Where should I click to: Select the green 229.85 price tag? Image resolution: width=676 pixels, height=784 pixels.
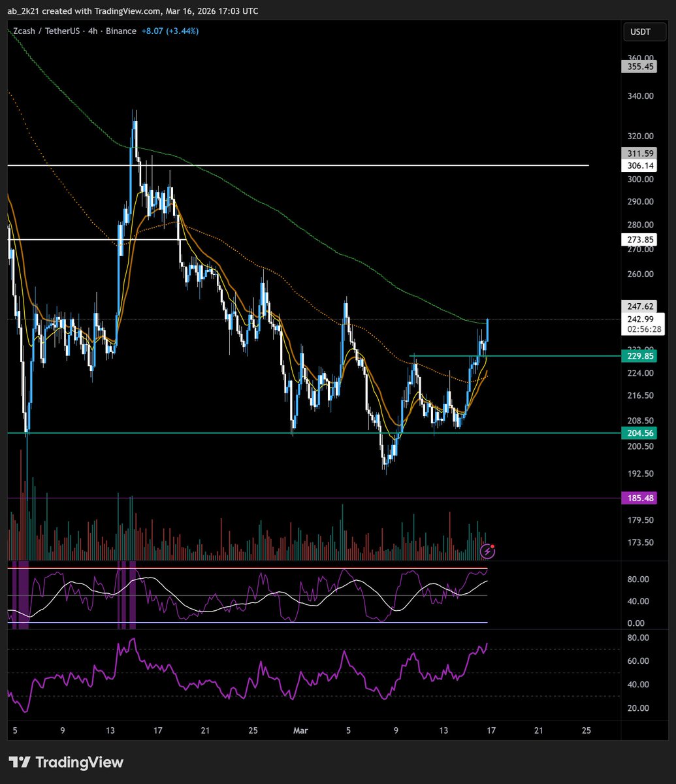tap(638, 356)
